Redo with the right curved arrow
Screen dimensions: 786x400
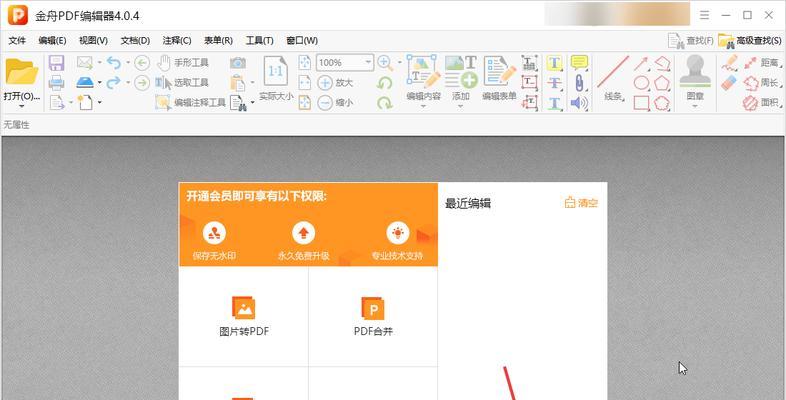tap(114, 82)
